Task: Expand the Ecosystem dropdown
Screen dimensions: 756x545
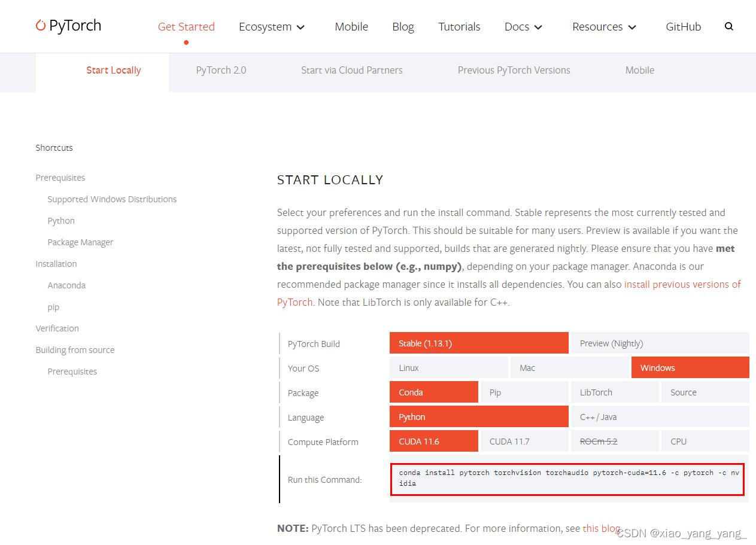Action: tap(272, 26)
